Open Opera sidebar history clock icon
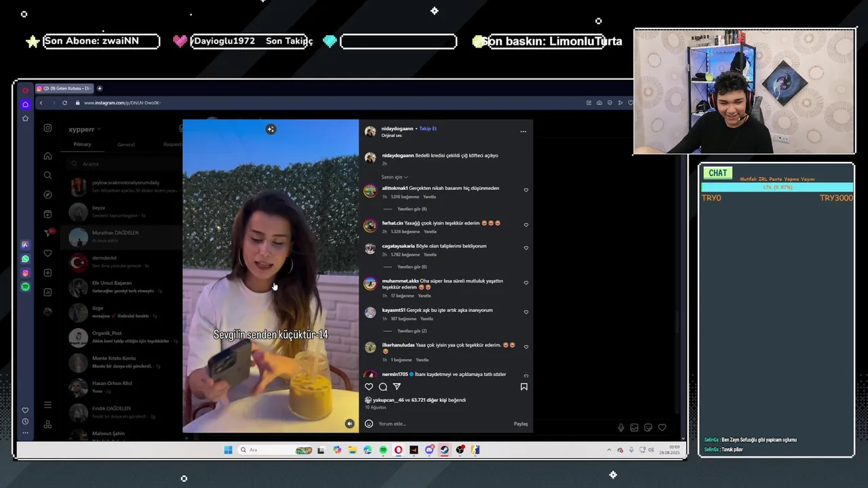 pyautogui.click(x=25, y=421)
